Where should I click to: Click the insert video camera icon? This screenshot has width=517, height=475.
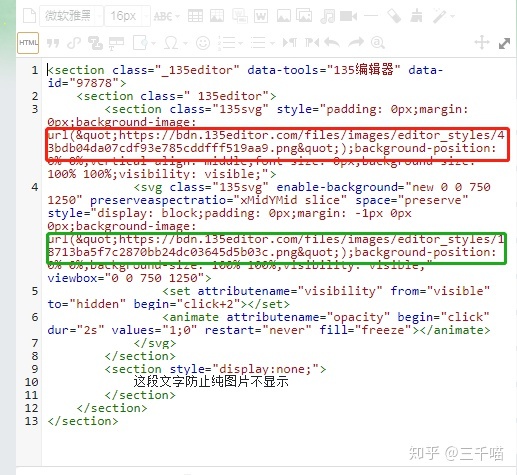pos(349,16)
